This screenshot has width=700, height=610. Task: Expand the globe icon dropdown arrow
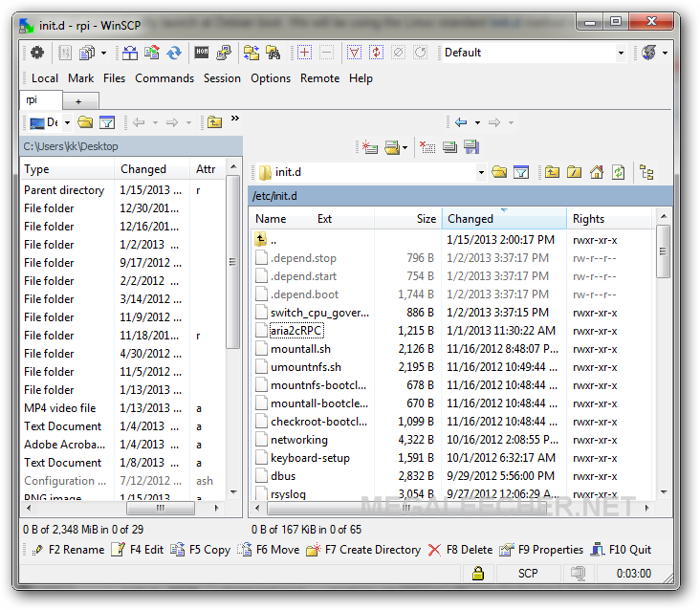click(x=665, y=54)
